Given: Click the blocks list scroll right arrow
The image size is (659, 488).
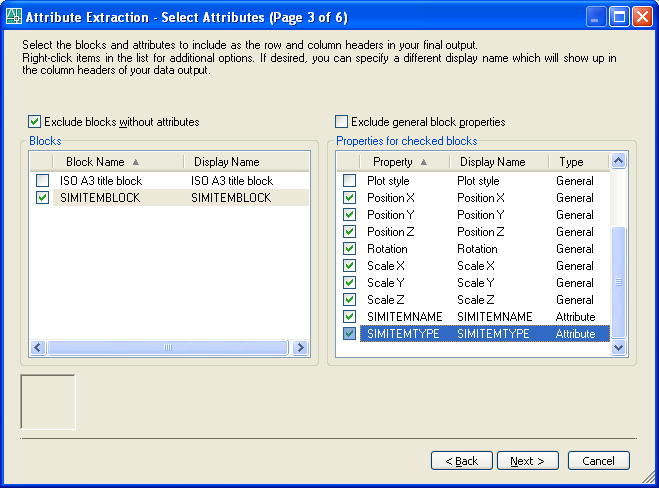Looking at the screenshot, I should coord(301,348).
